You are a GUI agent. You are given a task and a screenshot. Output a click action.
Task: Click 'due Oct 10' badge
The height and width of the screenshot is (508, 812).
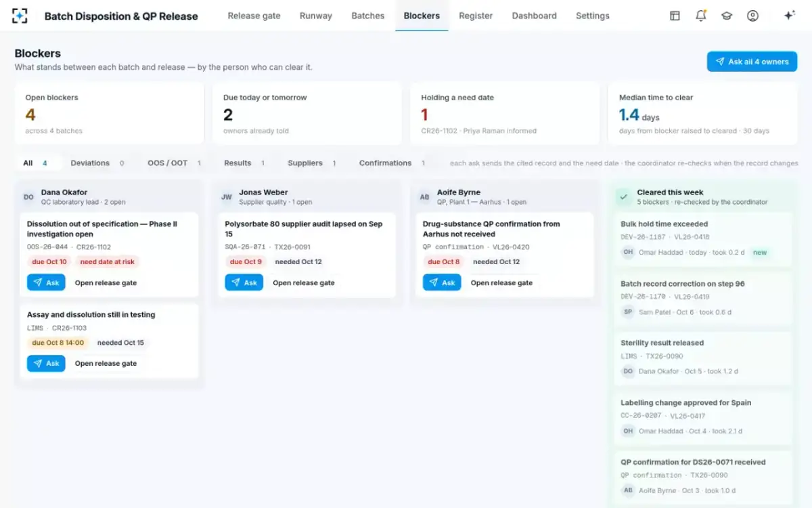[x=49, y=262]
